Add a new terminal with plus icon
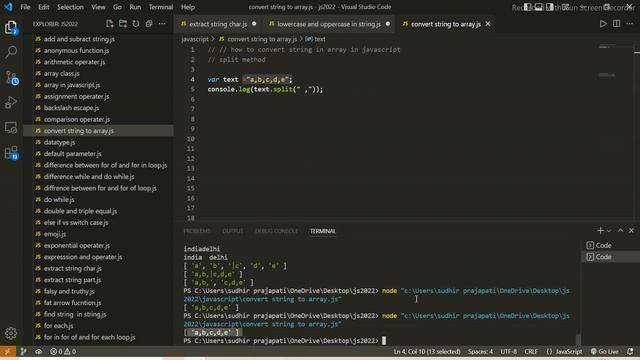The image size is (640, 360). pos(600,231)
